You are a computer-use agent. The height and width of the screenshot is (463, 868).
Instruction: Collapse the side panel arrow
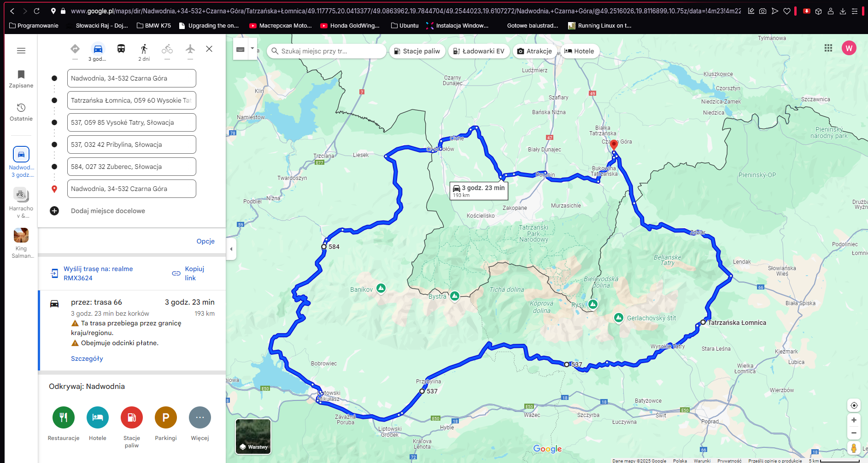tap(231, 249)
